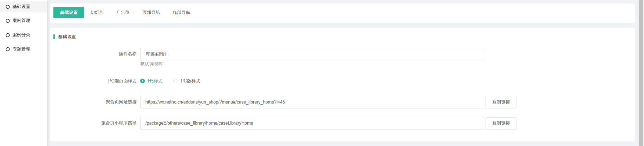Open the 广告位 tab
Screen dimensions: 644x146
[123, 13]
